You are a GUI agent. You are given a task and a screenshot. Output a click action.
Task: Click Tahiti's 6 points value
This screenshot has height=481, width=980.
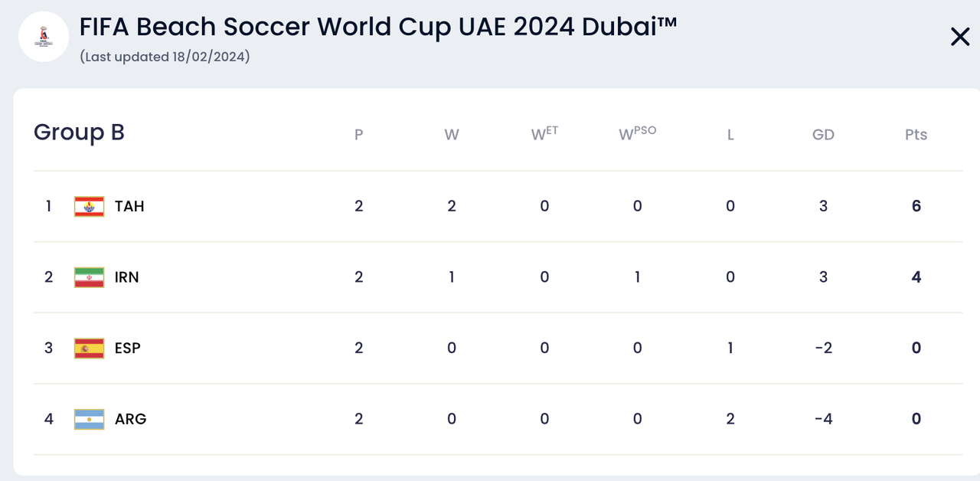[916, 206]
